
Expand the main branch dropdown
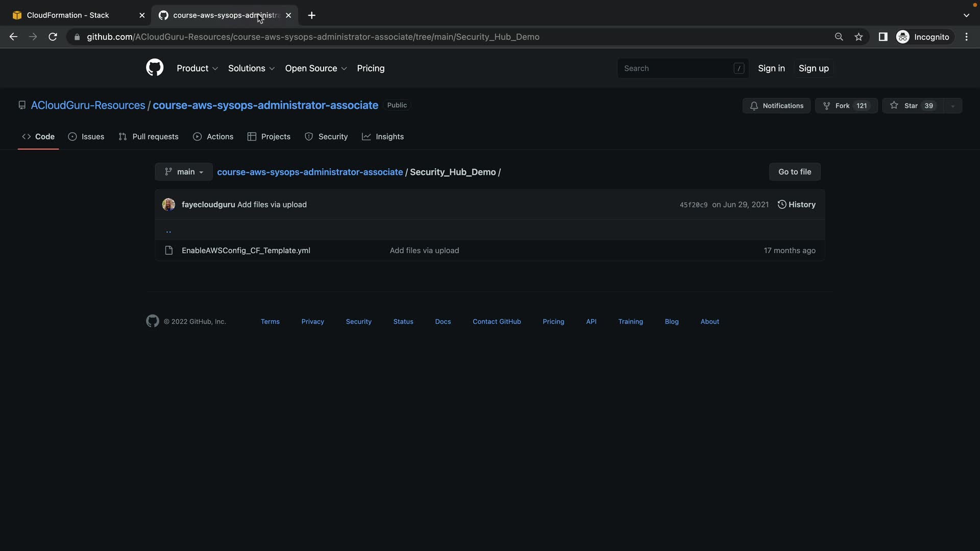[x=184, y=172]
